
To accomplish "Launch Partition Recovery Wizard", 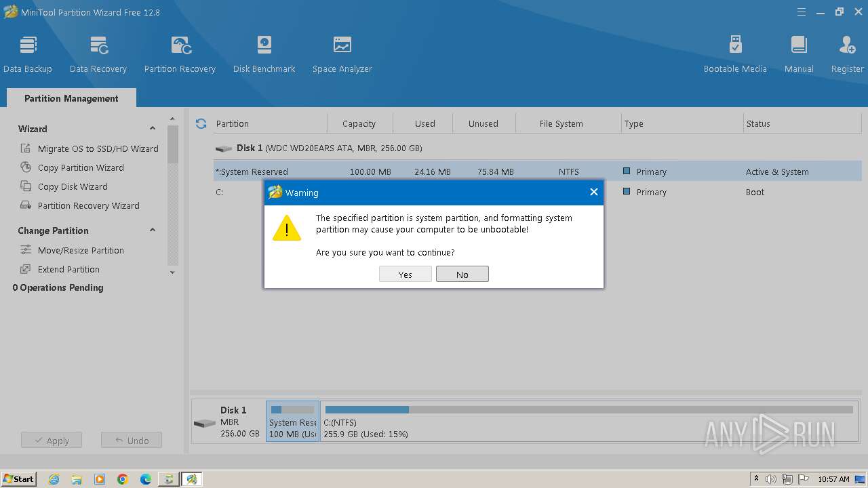I will click(x=80, y=205).
